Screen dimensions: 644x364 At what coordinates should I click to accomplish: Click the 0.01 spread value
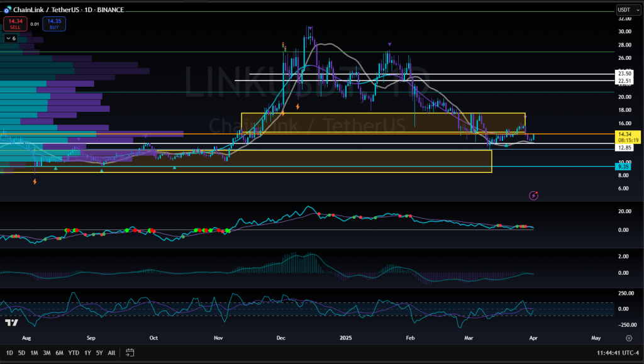(35, 25)
